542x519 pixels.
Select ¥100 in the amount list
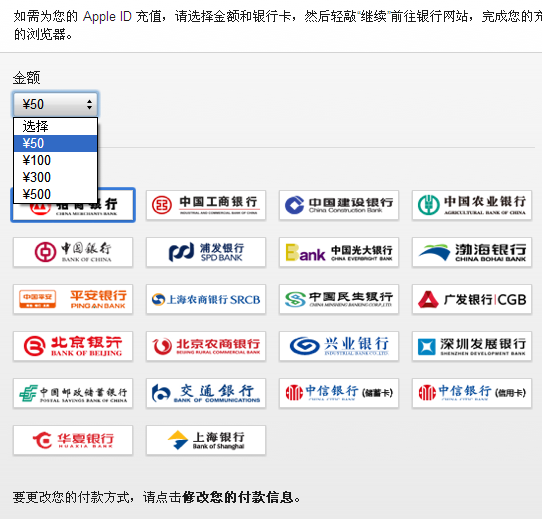point(55,160)
